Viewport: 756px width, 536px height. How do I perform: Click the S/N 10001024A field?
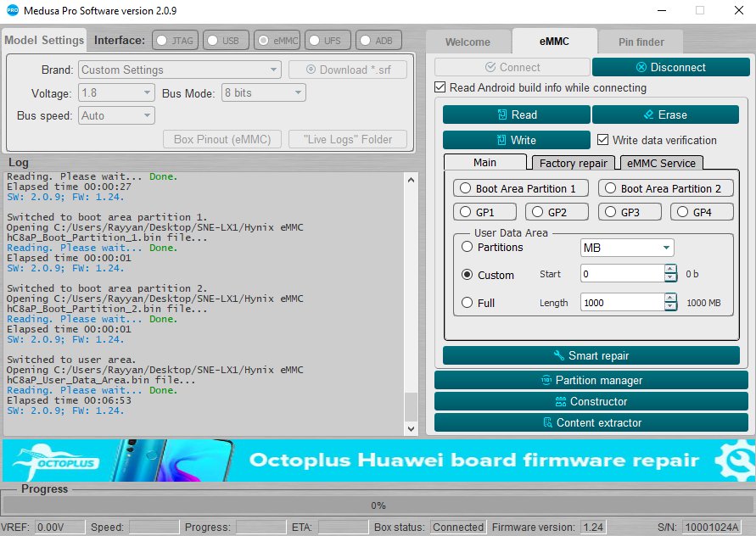(x=711, y=527)
